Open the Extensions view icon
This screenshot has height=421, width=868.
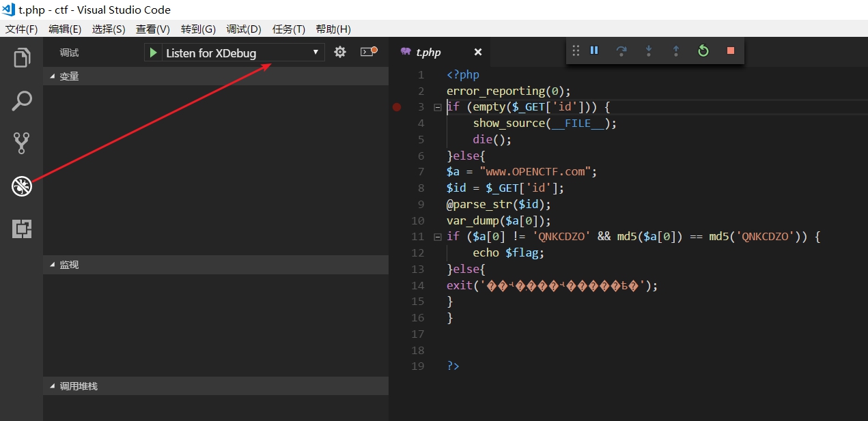[22, 229]
